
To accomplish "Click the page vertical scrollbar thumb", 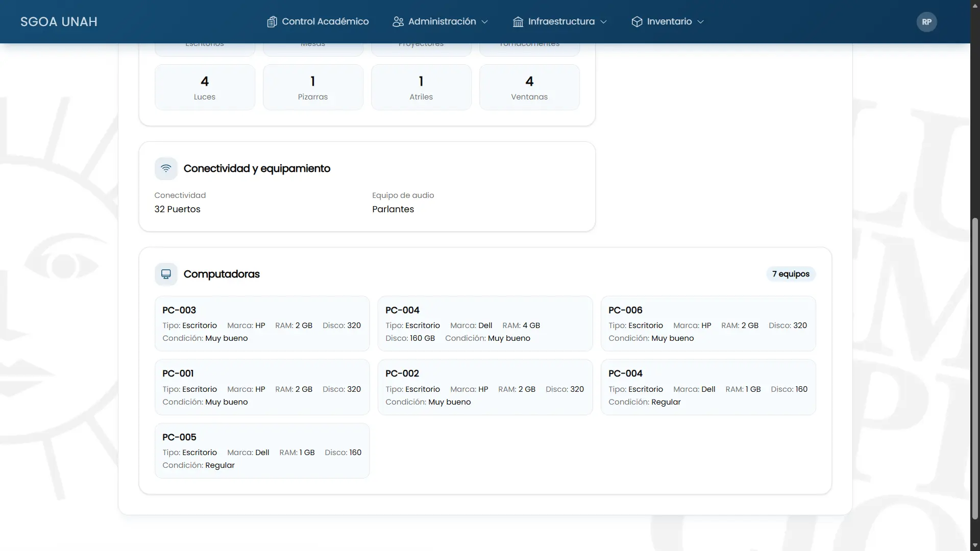I will (975, 369).
